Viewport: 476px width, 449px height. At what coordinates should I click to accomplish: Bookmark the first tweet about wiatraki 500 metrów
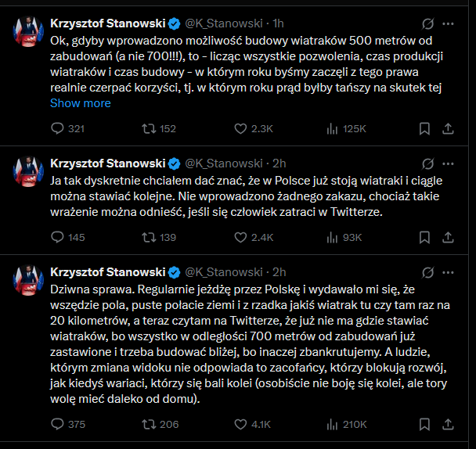click(425, 128)
